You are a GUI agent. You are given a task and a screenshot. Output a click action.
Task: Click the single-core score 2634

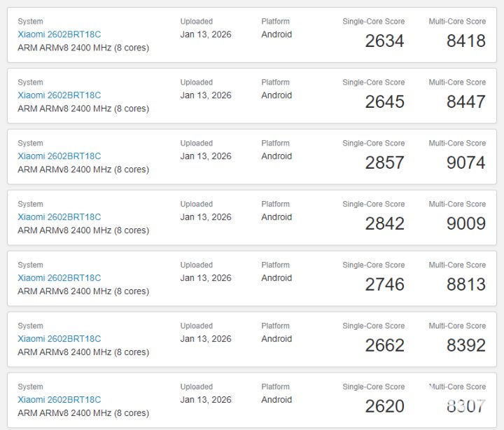pyautogui.click(x=384, y=41)
